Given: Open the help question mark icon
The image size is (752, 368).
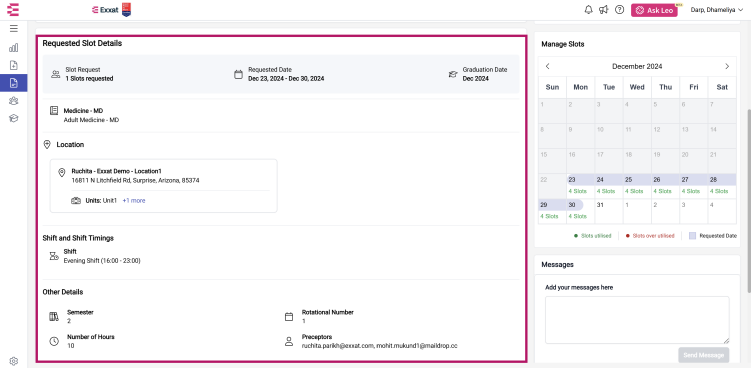Looking at the screenshot, I should [620, 10].
